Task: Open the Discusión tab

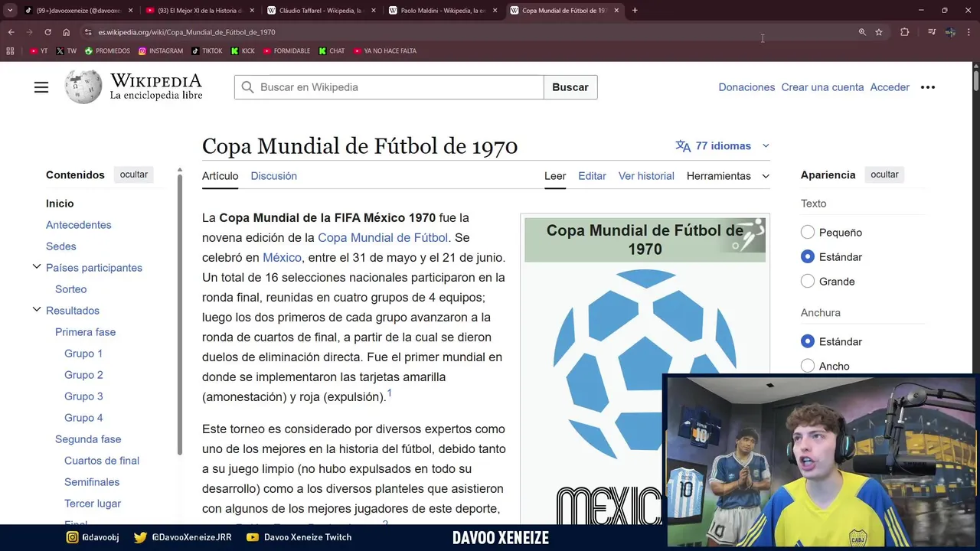Action: (x=273, y=176)
